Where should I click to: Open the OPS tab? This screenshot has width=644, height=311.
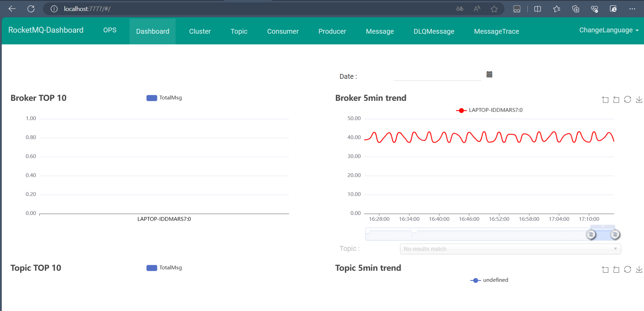coord(110,30)
